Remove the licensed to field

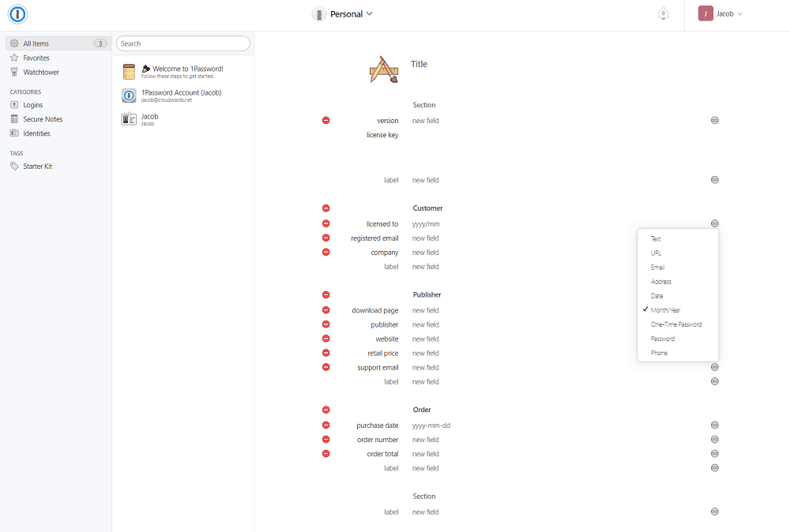[x=326, y=223]
